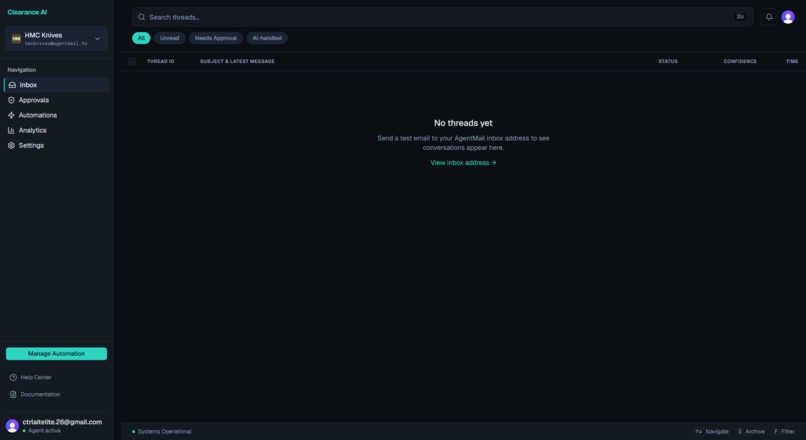The image size is (806, 440).
Task: Go to Analytics page
Action: coord(57,131)
